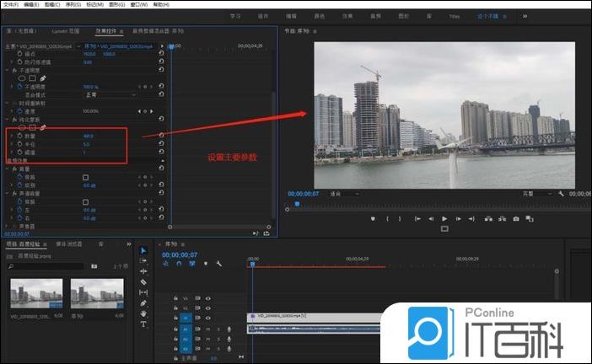Open the 混合模式 blend mode dropdown
592x364 pixels.
coord(110,95)
